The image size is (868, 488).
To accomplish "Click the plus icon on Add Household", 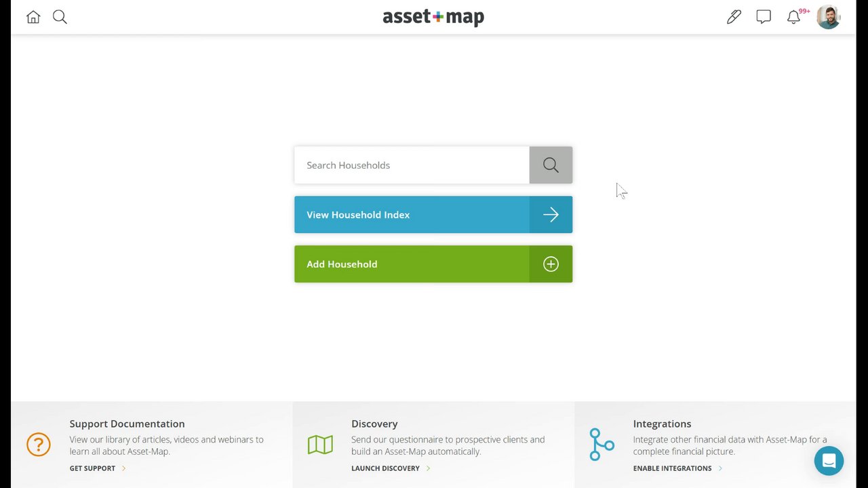I will coord(551,264).
